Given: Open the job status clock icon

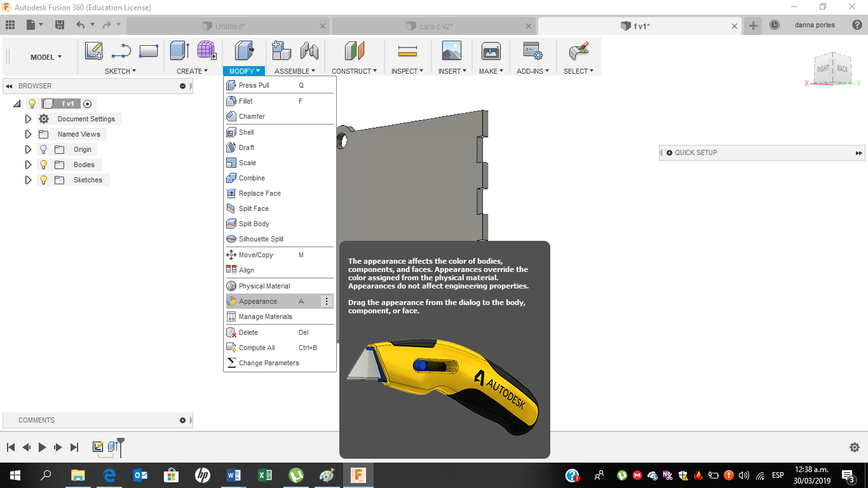Looking at the screenshot, I should tap(775, 25).
